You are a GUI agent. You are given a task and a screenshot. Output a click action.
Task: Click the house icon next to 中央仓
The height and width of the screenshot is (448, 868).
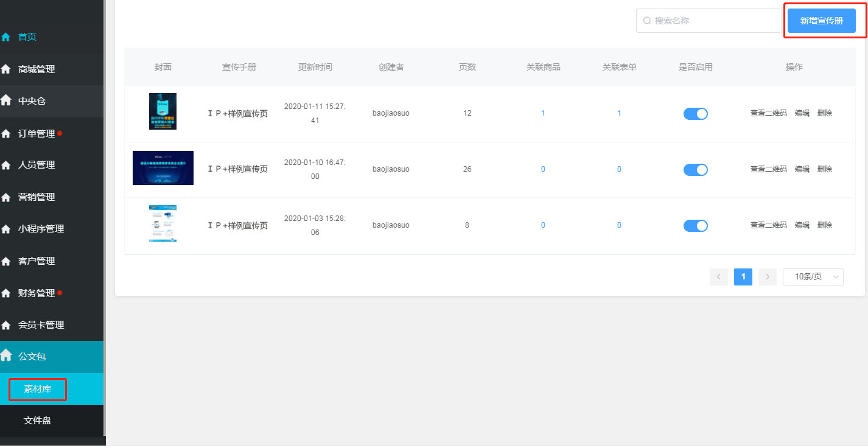(5, 100)
